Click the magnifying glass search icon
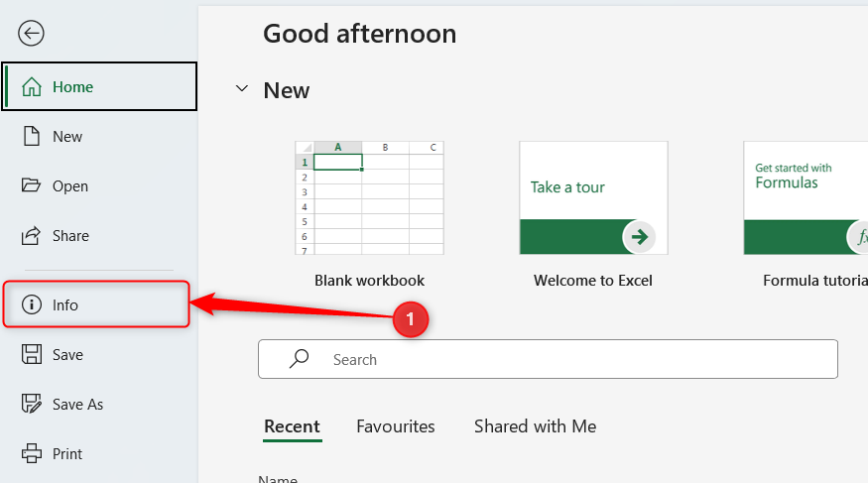The height and width of the screenshot is (483, 868). (x=299, y=359)
